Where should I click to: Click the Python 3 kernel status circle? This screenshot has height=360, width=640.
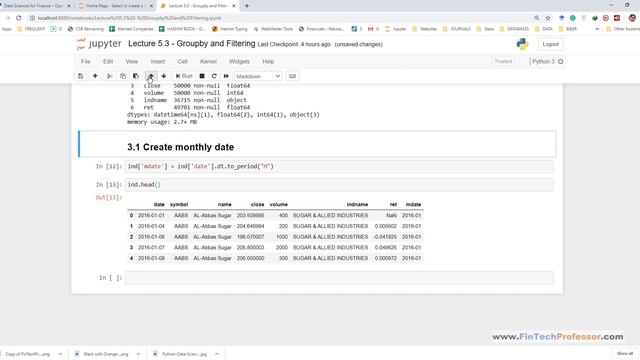click(x=560, y=62)
